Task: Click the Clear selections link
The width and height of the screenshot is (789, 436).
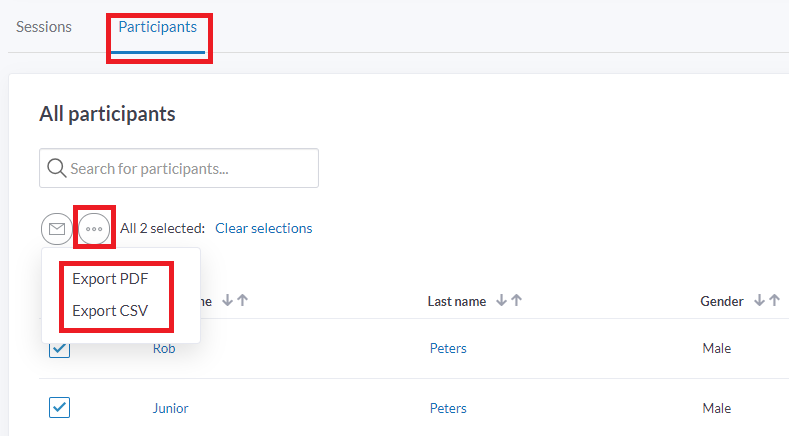Action: click(263, 228)
